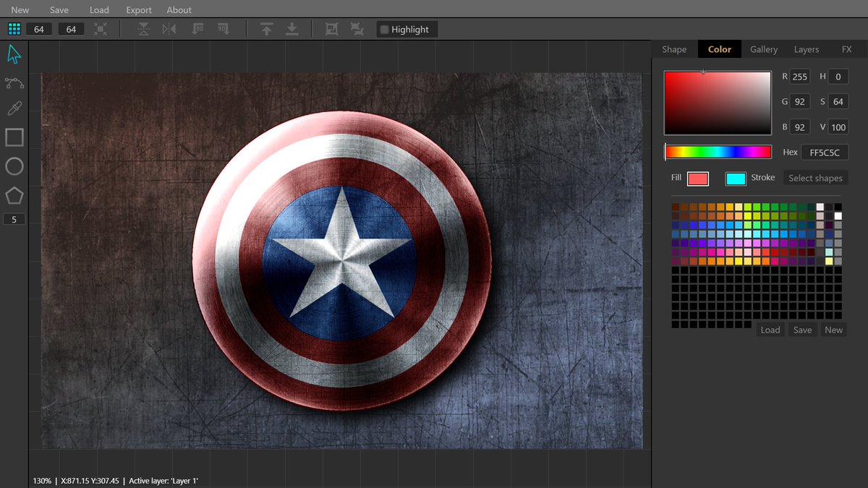Click the G value field
The image size is (868, 488).
tap(799, 102)
